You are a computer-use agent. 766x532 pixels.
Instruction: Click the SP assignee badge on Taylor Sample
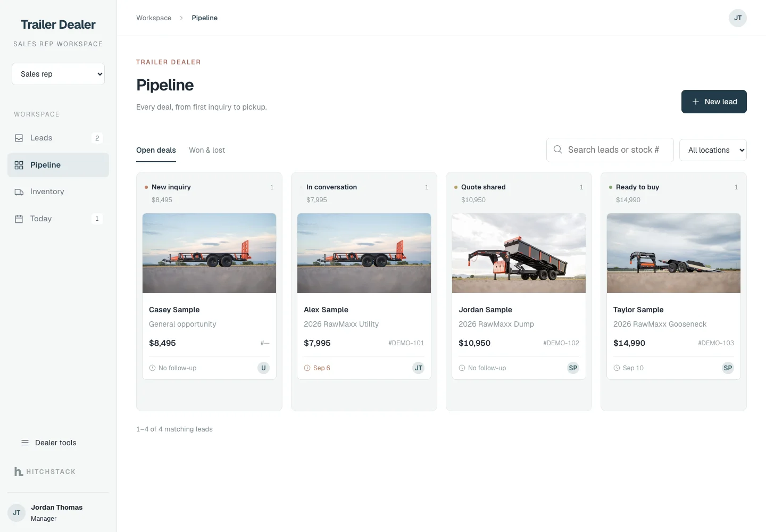click(x=728, y=368)
